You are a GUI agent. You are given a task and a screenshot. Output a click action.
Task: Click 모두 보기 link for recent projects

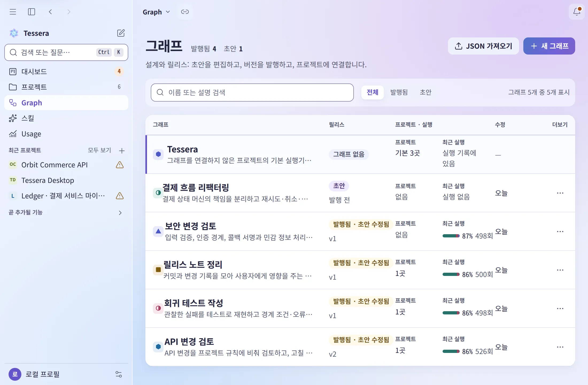point(99,150)
